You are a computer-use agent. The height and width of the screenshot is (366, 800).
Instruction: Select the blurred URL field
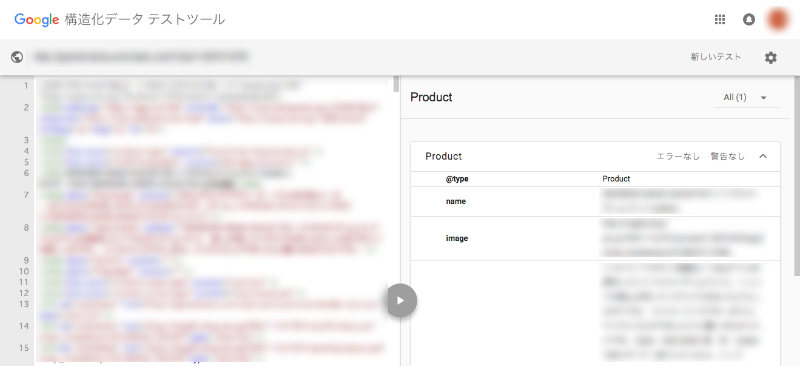click(x=141, y=57)
